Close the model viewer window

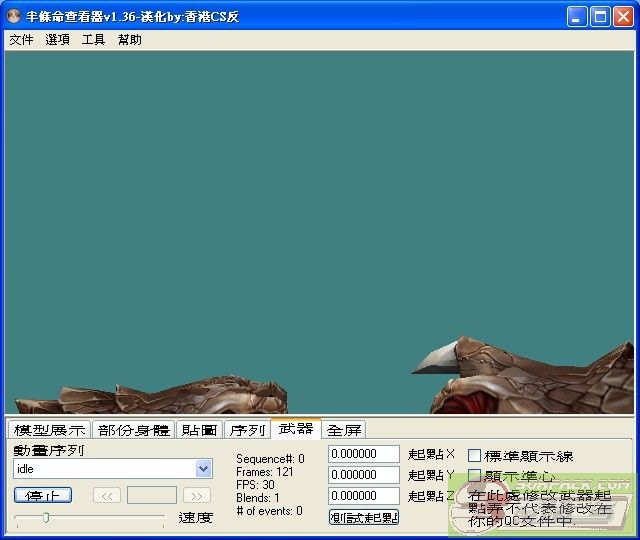(623, 17)
